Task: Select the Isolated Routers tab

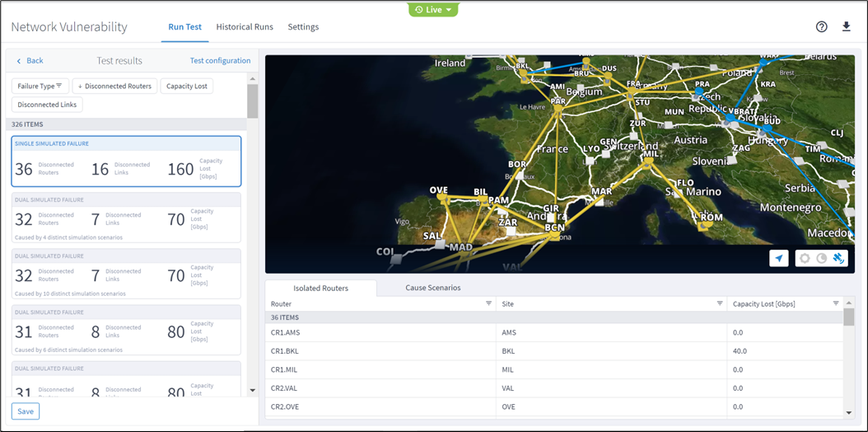Action: (x=321, y=288)
